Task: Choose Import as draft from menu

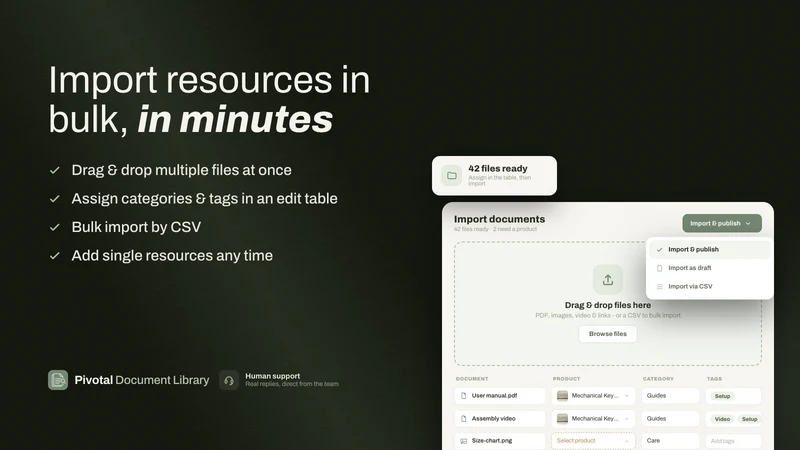Action: coord(709,268)
